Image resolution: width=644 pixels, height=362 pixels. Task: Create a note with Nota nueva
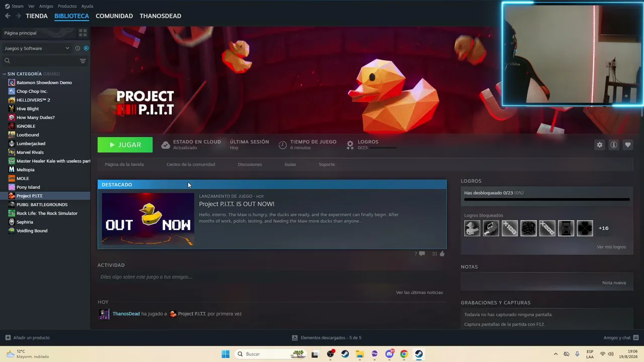[614, 283]
